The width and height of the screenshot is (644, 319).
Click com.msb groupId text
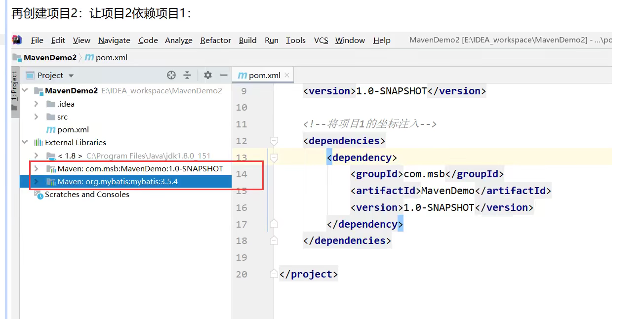coord(425,174)
